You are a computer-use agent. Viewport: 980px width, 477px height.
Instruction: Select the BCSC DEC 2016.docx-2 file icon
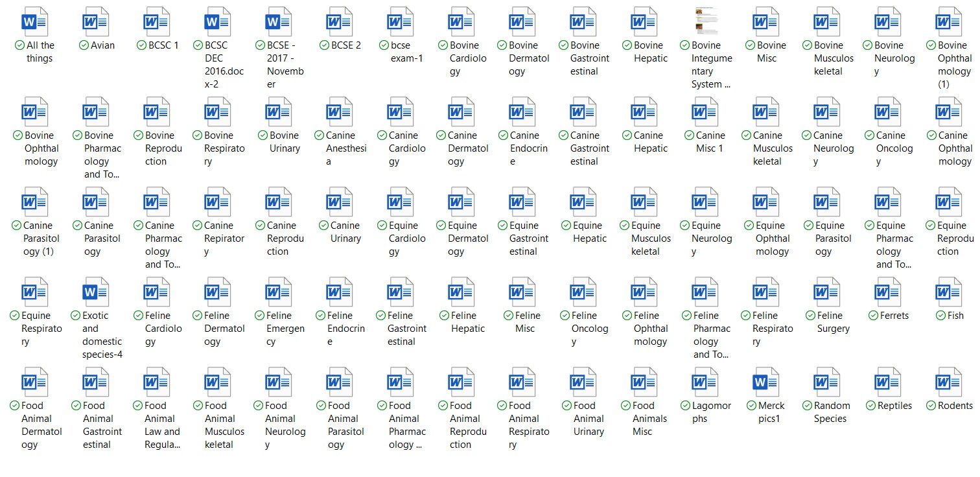pyautogui.click(x=218, y=21)
